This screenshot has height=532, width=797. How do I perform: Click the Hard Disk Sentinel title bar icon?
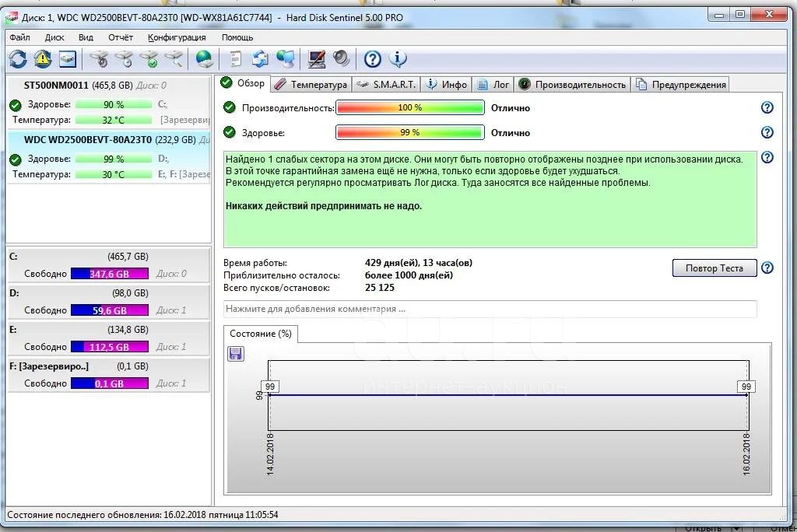tap(11, 17)
